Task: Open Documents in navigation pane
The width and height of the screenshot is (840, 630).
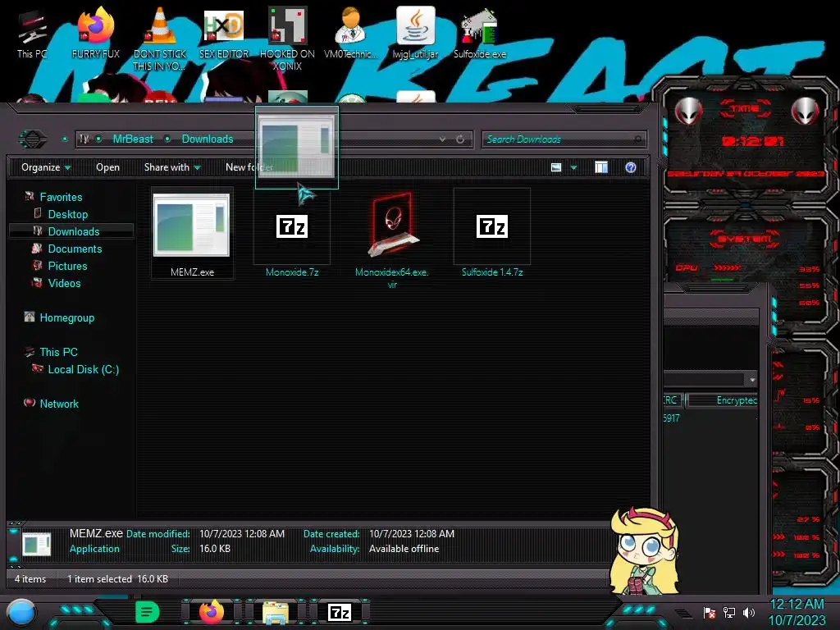Action: point(75,249)
